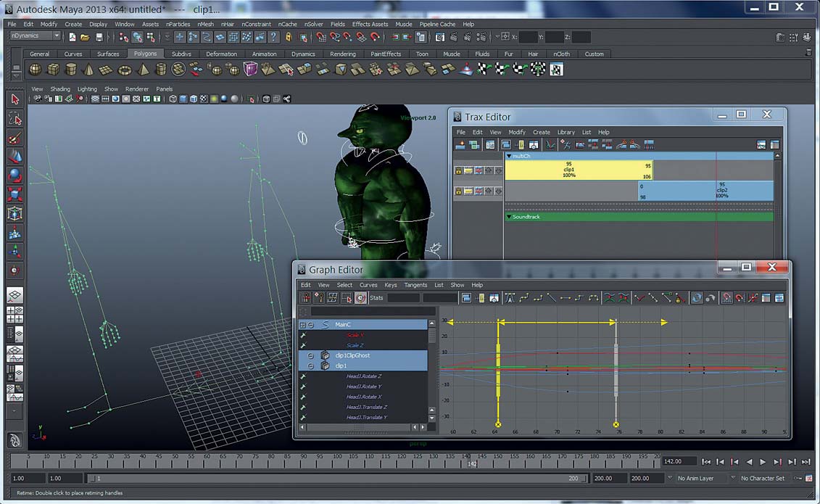The width and height of the screenshot is (820, 504).
Task: Create a polygon cube from the shelf
Action: 54,69
